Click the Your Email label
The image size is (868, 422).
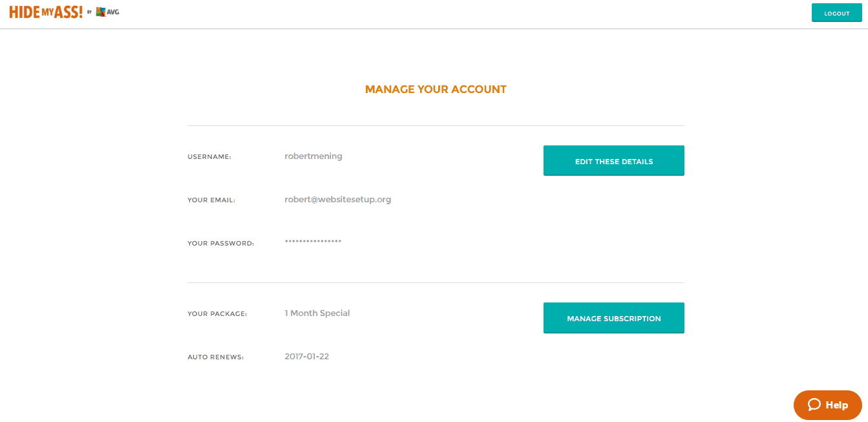pos(211,200)
